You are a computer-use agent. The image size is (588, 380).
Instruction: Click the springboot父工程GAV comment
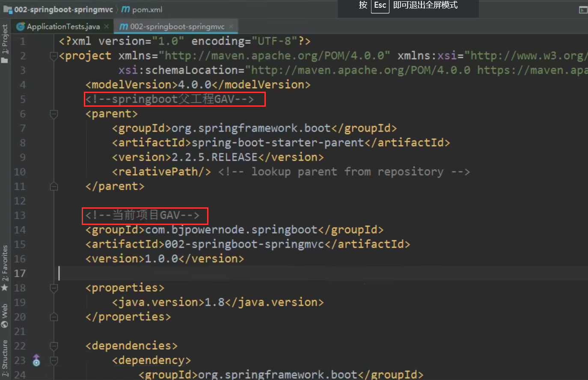pyautogui.click(x=169, y=99)
